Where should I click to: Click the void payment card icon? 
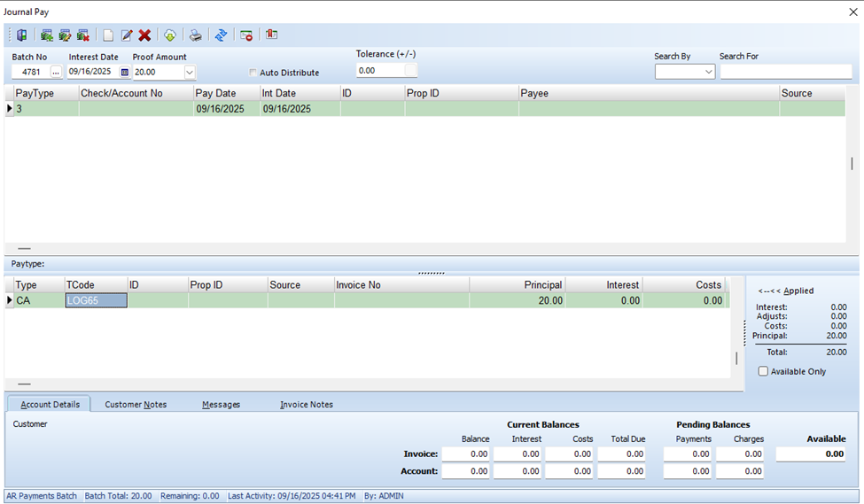tap(246, 35)
